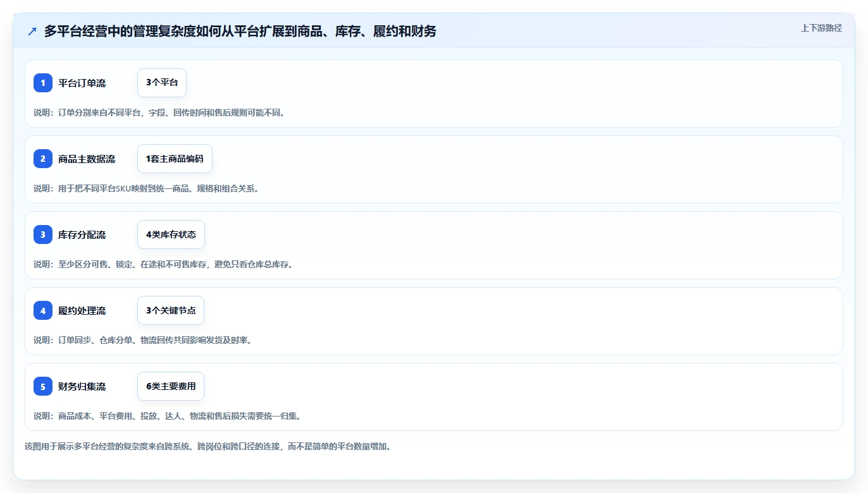Click the 3个平台 chip
Image resolution: width=868 pixels, height=493 pixels.
(x=162, y=83)
